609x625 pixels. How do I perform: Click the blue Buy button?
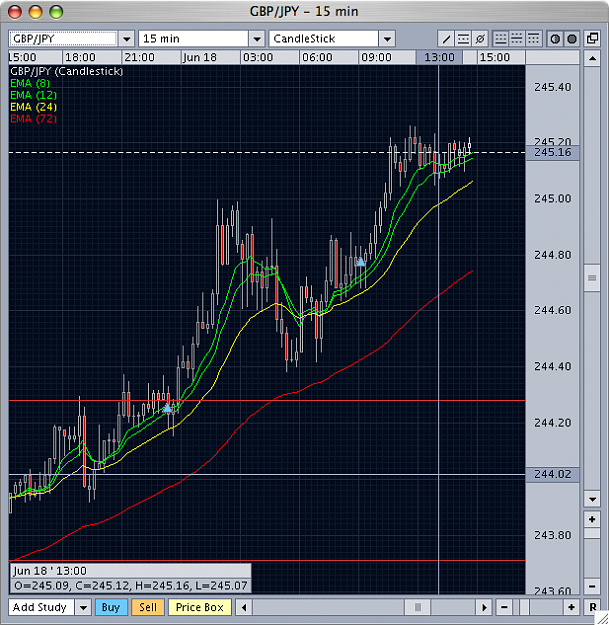(x=111, y=607)
